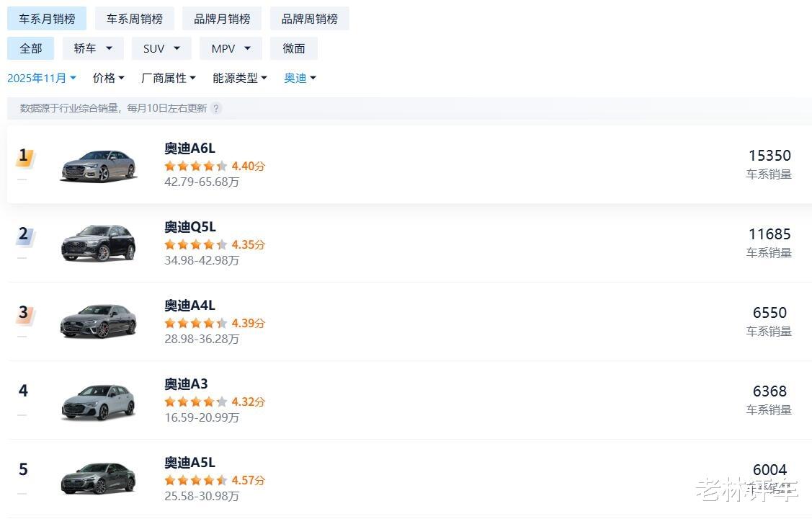The width and height of the screenshot is (812, 519).
Task: Select the 微面 category button
Action: (x=294, y=48)
